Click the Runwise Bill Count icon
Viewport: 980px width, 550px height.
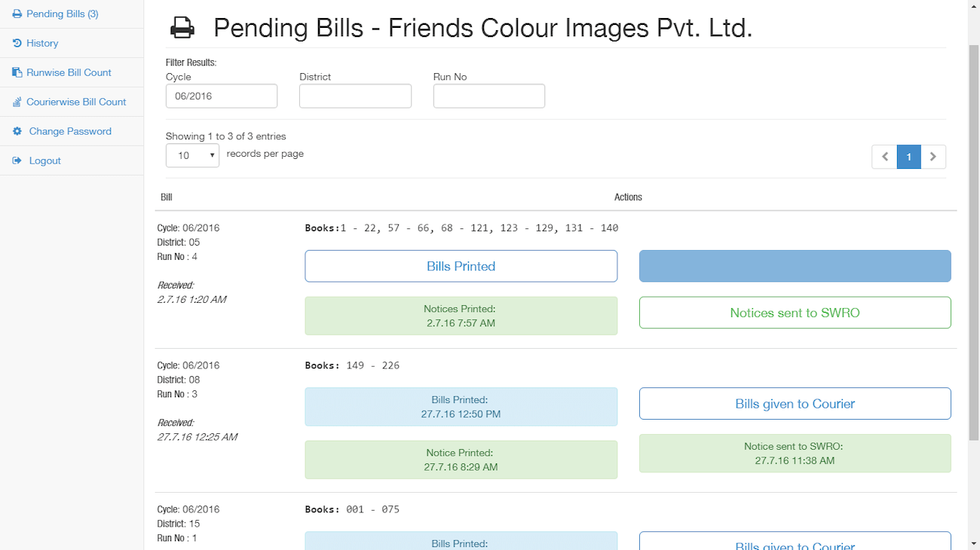pos(17,73)
